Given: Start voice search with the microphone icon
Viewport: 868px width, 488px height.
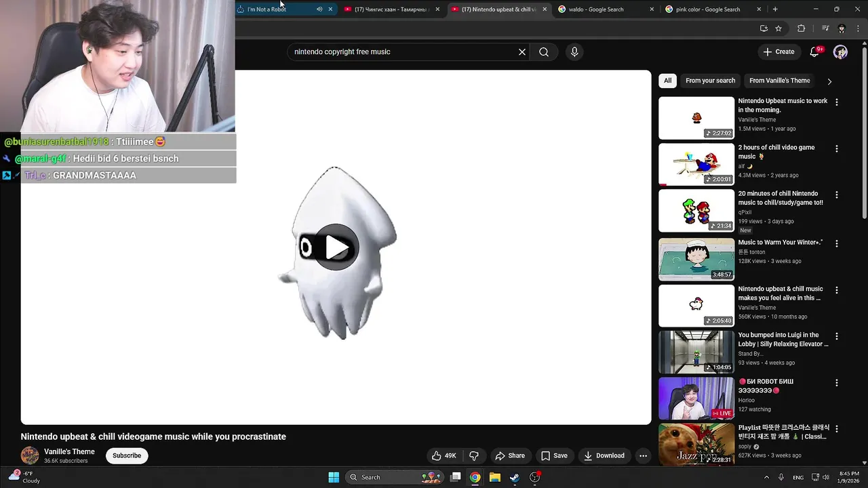Looking at the screenshot, I should [x=574, y=52].
